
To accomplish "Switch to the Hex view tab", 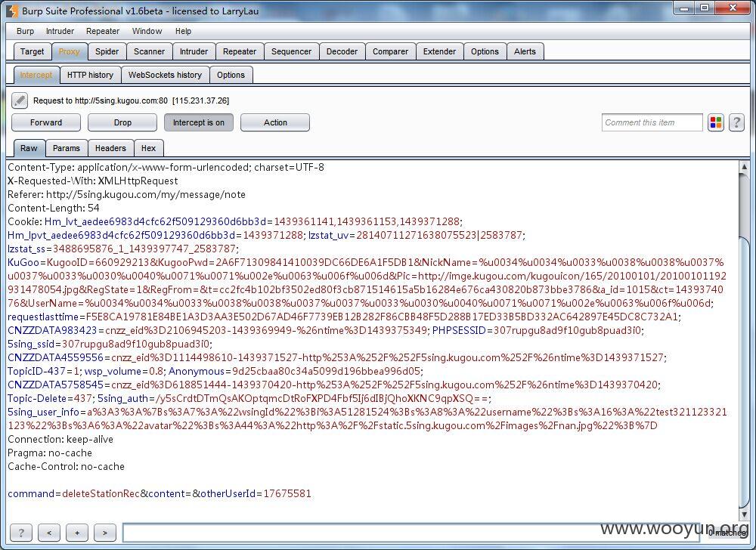I will point(148,148).
